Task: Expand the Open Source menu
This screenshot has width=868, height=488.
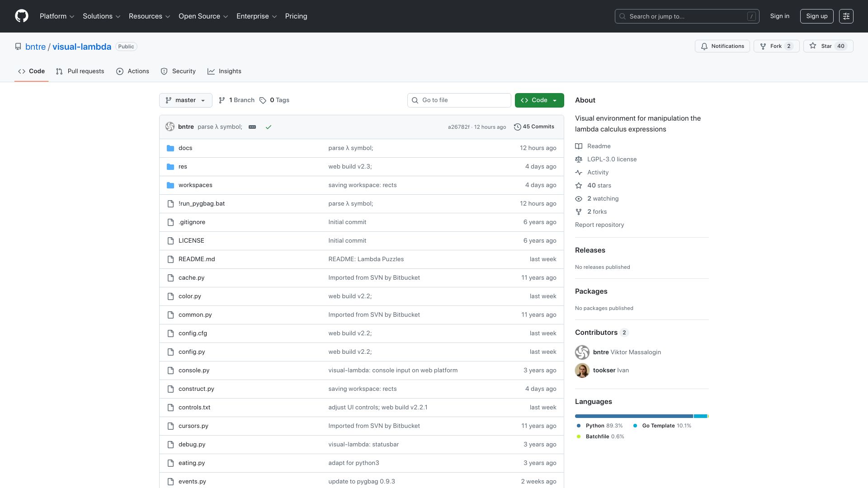Action: click(203, 16)
